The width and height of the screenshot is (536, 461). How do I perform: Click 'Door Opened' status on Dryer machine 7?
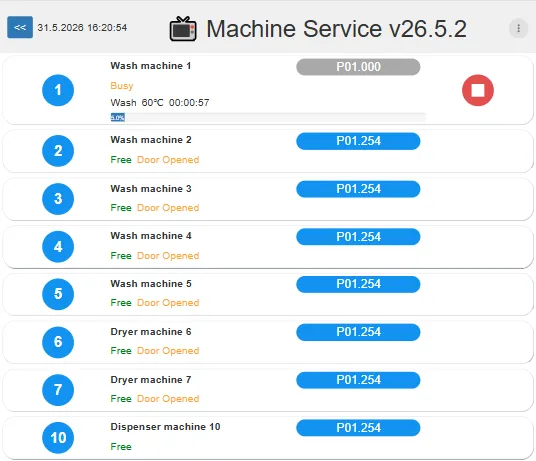[x=168, y=399]
